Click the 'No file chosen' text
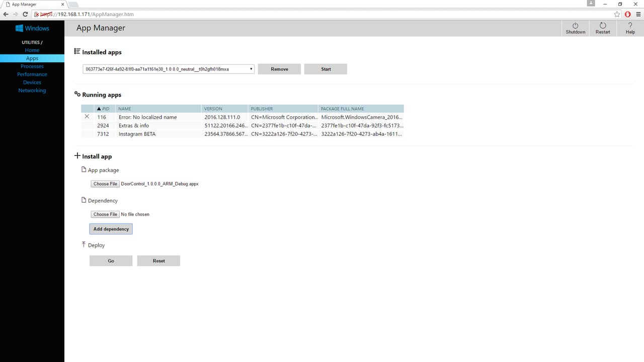 (x=135, y=214)
